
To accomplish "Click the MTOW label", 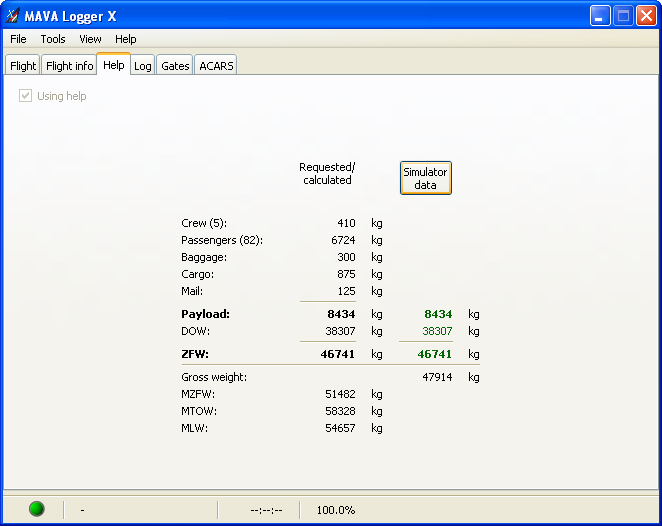I will click(x=199, y=411).
